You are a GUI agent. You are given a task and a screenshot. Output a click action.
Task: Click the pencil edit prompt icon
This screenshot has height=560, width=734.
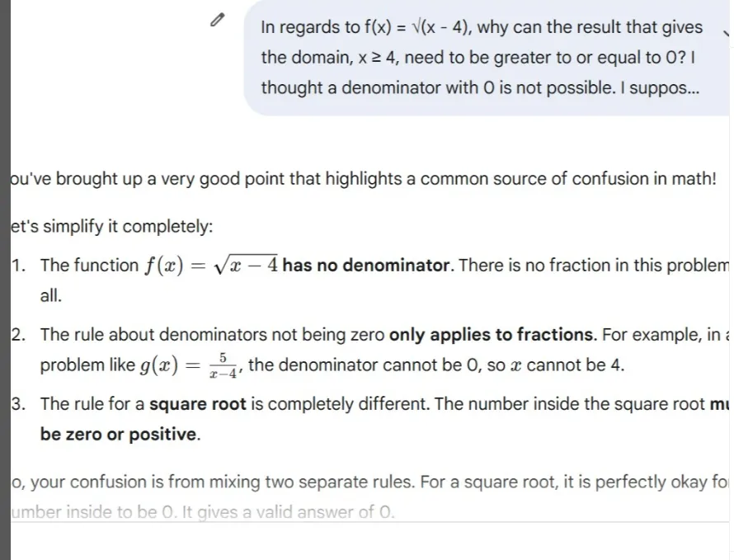point(217,21)
